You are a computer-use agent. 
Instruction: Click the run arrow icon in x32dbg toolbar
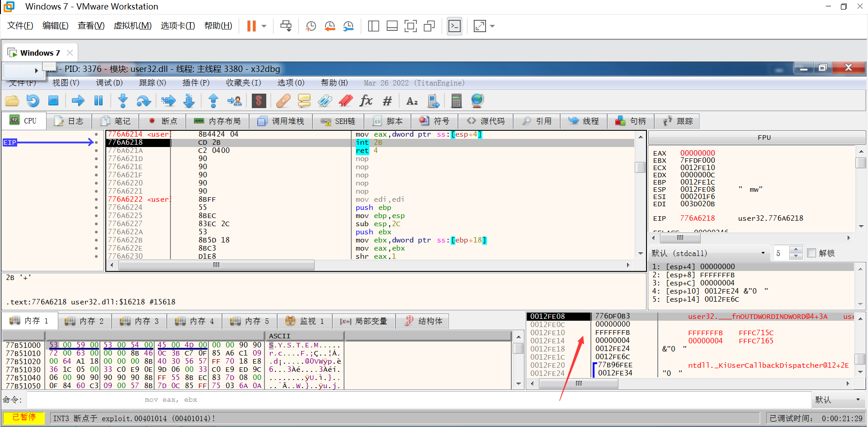coord(78,101)
